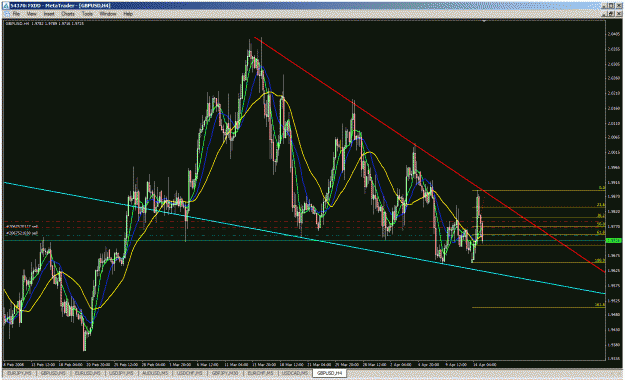Switch to the EURCHF,M5 chart tab
Image resolution: width=625 pixels, height=380 pixels.
coord(260,373)
